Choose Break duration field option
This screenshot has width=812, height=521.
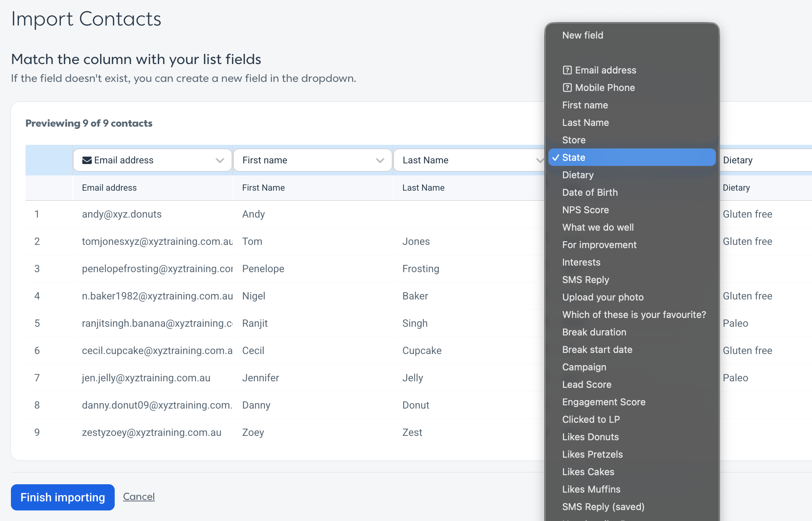point(632,332)
